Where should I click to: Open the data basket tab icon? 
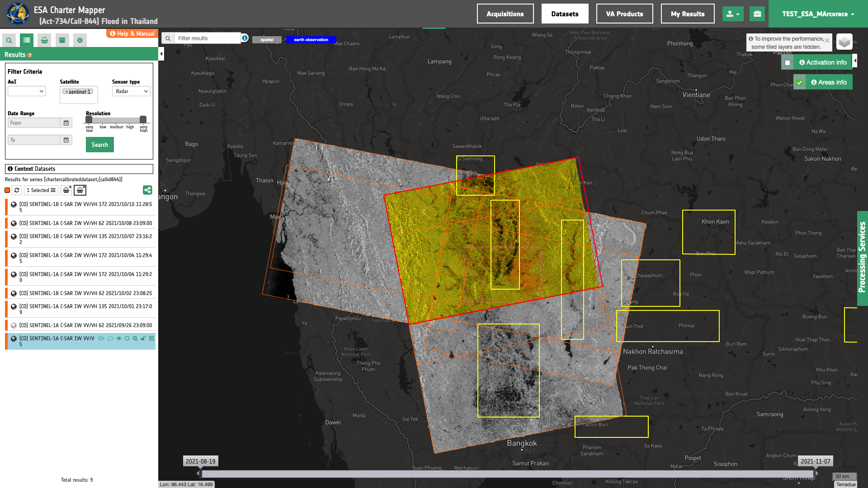(44, 40)
